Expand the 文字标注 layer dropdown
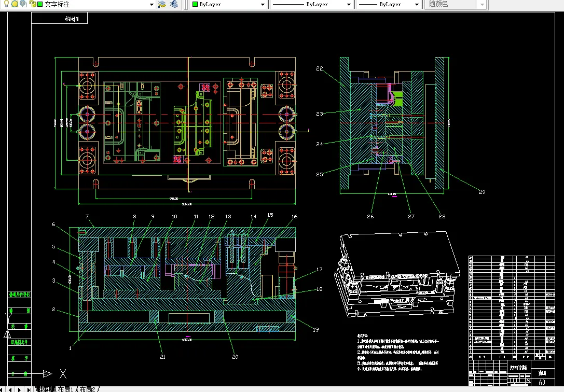564x392 pixels. click(x=152, y=4)
